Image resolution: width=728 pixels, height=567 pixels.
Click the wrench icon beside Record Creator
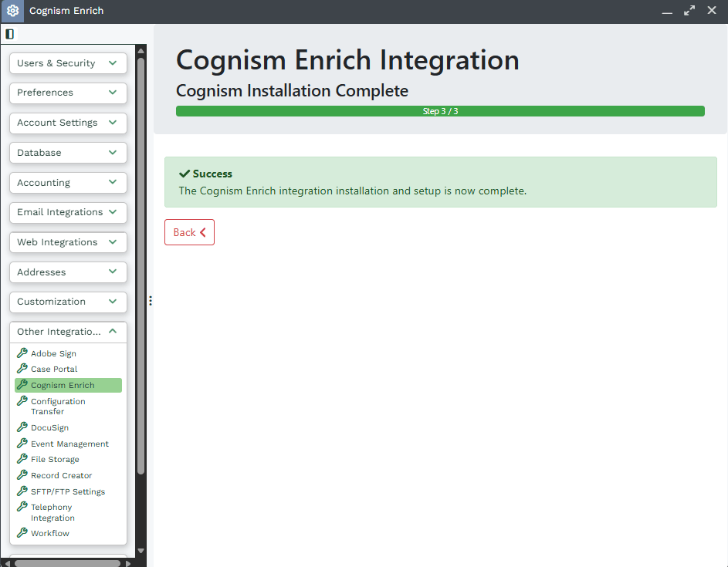[22, 475]
